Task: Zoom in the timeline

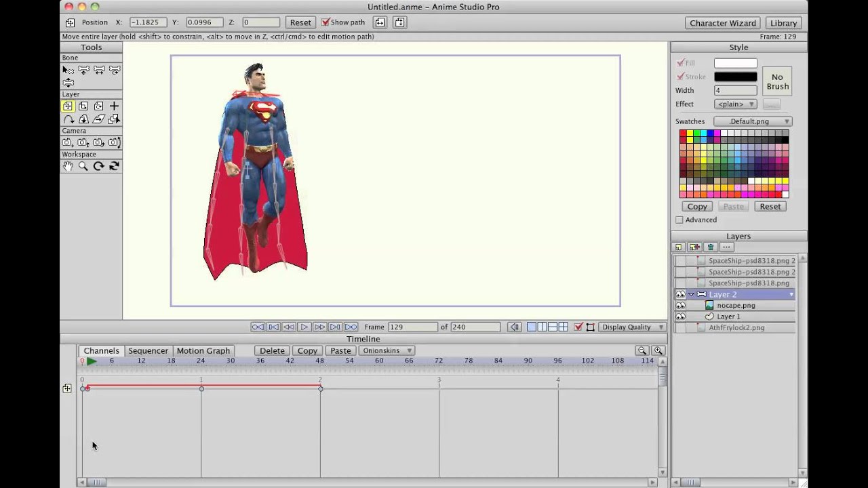Action: click(658, 350)
